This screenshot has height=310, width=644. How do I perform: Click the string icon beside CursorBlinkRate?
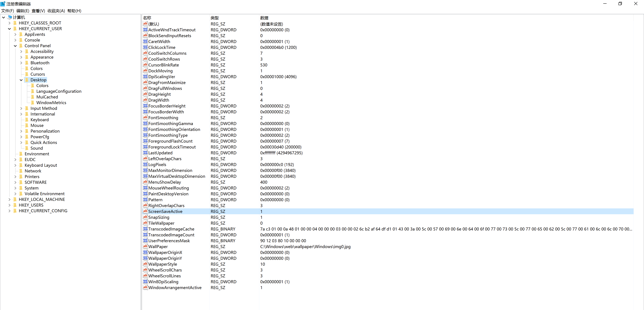pyautogui.click(x=145, y=65)
